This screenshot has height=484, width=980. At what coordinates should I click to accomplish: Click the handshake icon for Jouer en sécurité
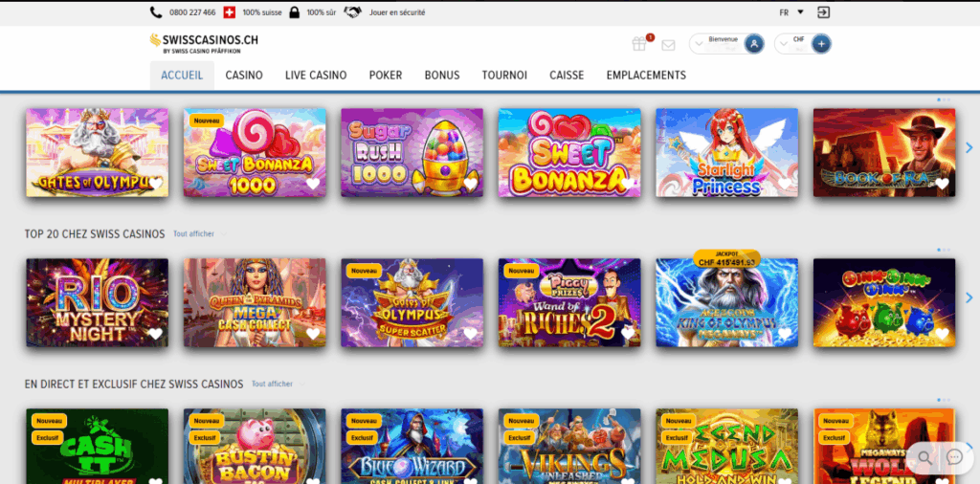[353, 12]
